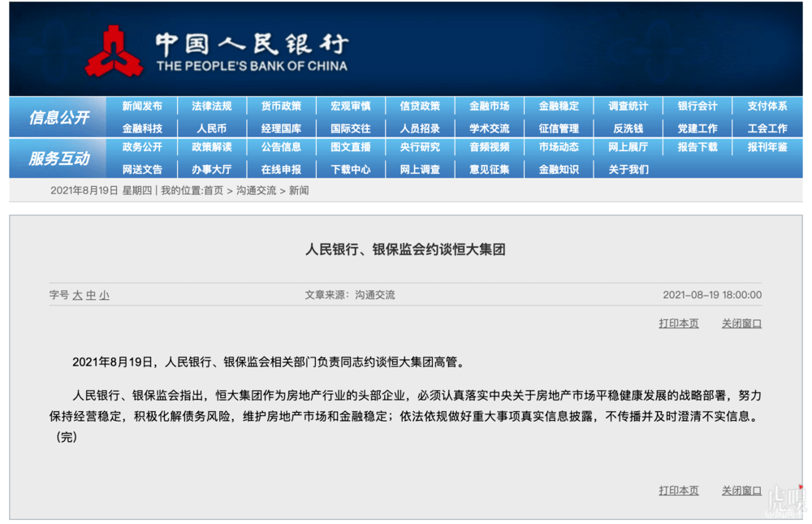Click THE PEOPLE'S BANK OF CHINA header text
Viewport: 812px width, 524px height.
[x=253, y=66]
